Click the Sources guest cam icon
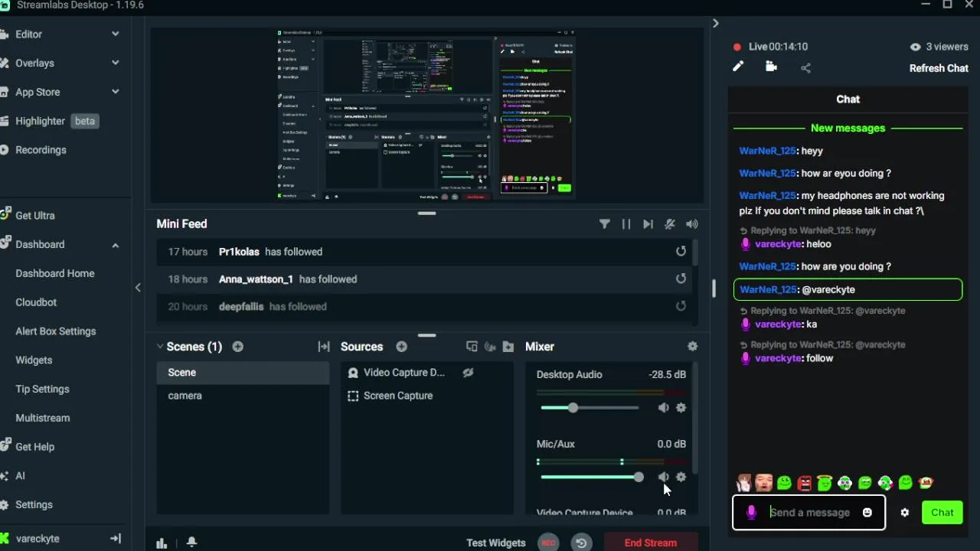Screen dimensions: 980x551 click(490, 347)
